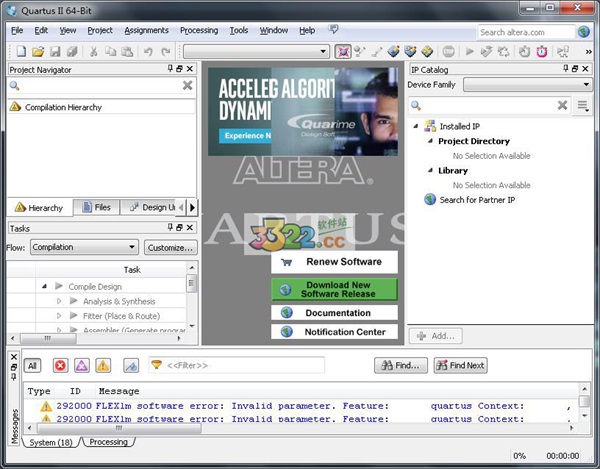Toggle the yellow warning messages filter
This screenshot has width=600, height=469.
click(103, 366)
